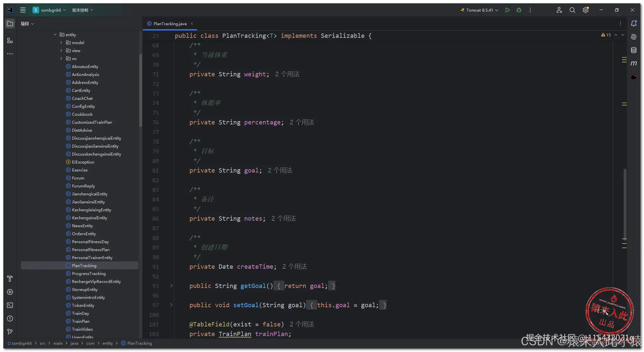This screenshot has width=644, height=352.
Task: Open the Terminal tool window
Action: (x=10, y=305)
